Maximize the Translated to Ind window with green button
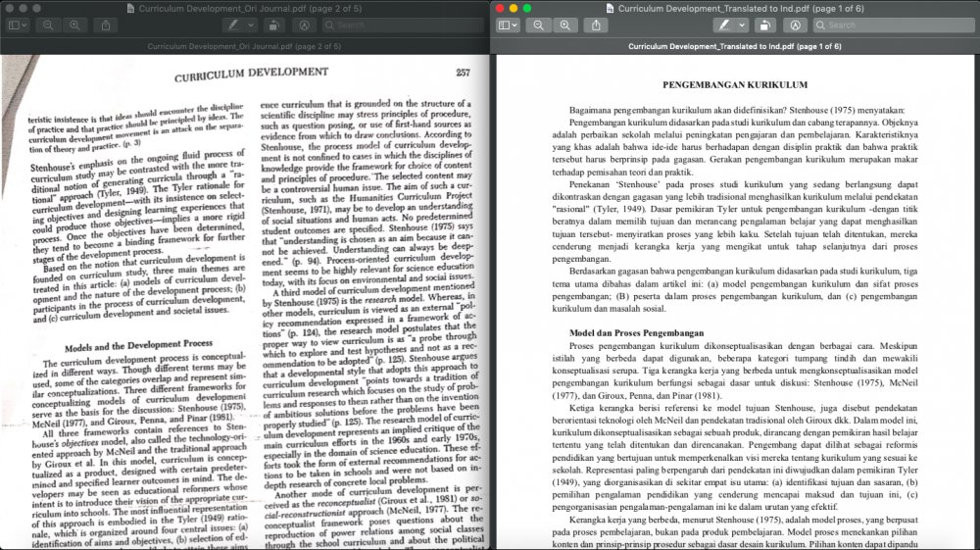 click(527, 8)
